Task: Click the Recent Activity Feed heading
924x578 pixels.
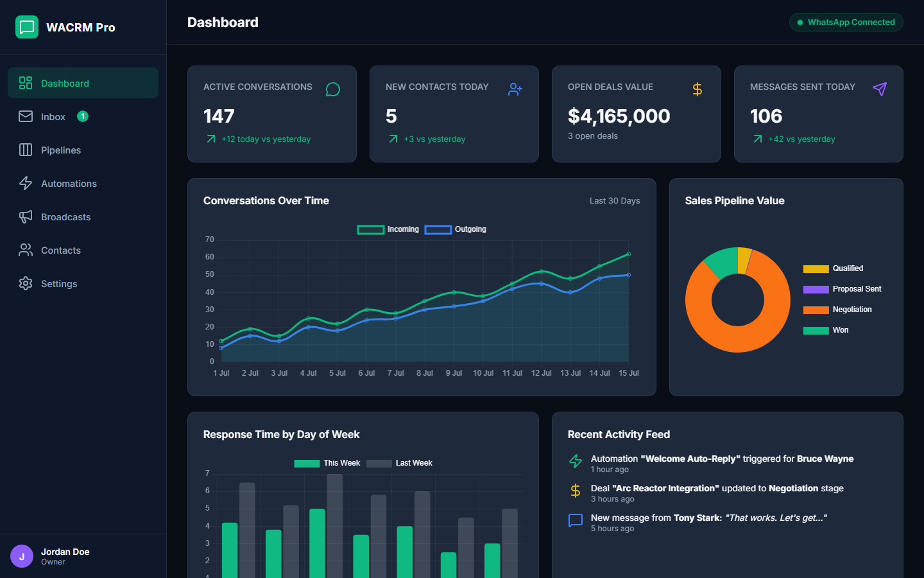Action: click(619, 434)
